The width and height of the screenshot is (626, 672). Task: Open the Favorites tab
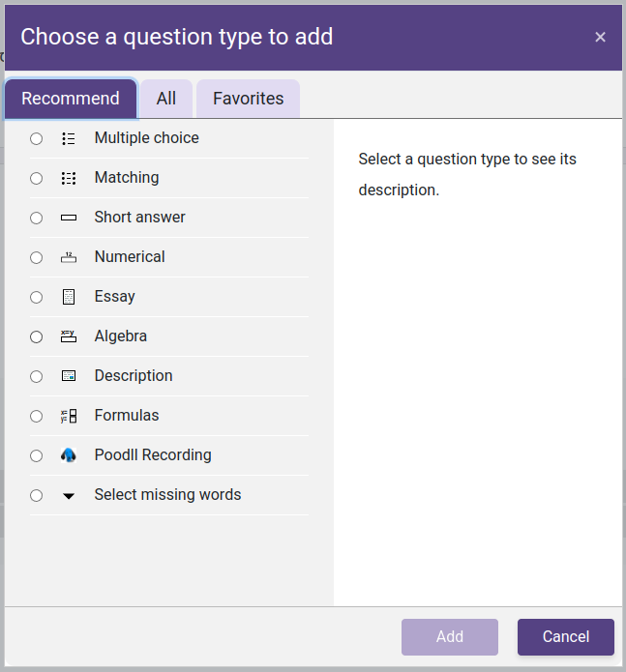click(x=249, y=99)
